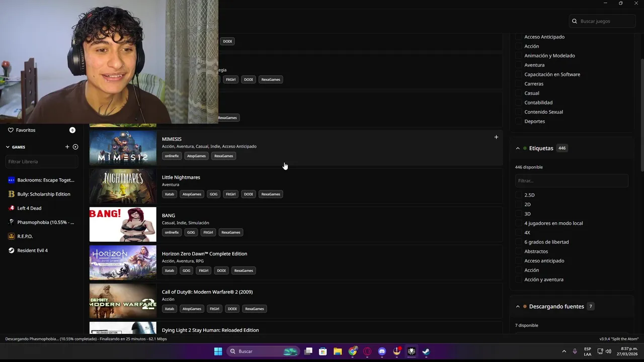Check the Carreras genre filter
The image size is (644, 362).
(x=518, y=84)
